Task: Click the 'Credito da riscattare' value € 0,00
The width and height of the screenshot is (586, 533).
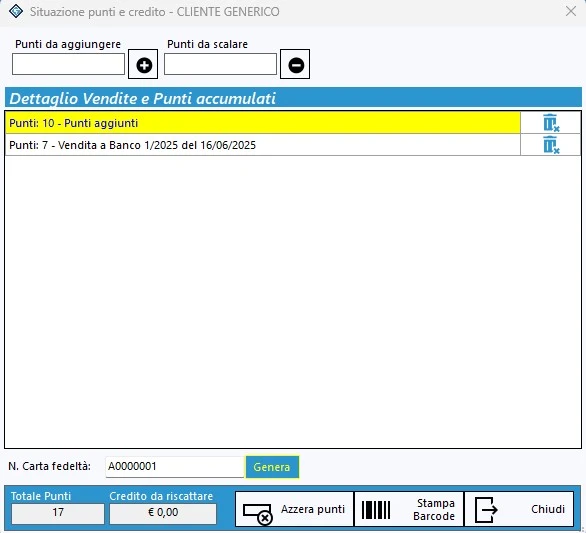Action: click(163, 513)
